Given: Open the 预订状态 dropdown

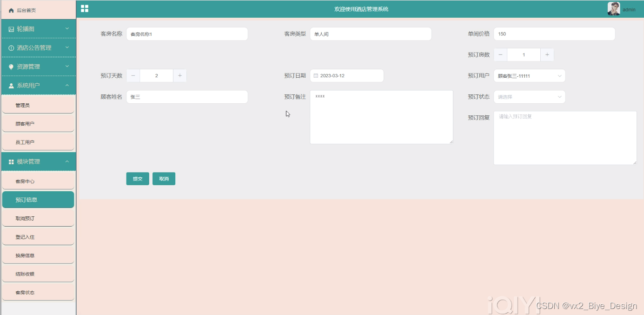Looking at the screenshot, I should coord(530,97).
